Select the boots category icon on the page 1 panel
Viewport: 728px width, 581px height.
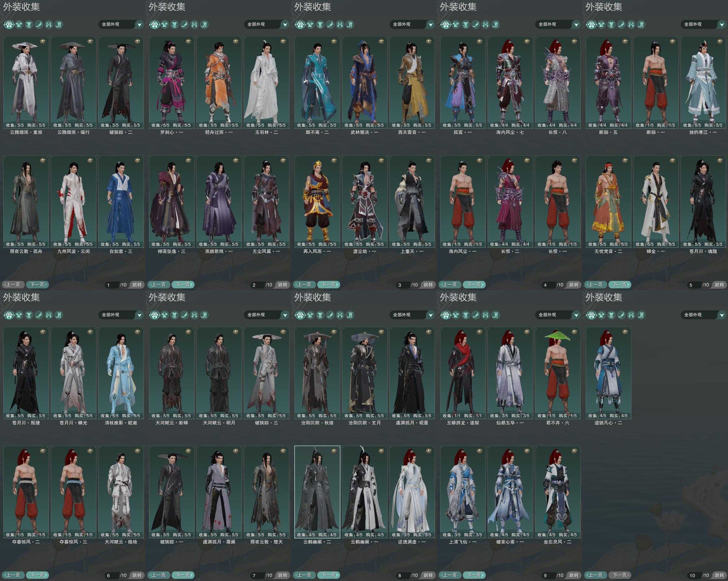(59, 25)
